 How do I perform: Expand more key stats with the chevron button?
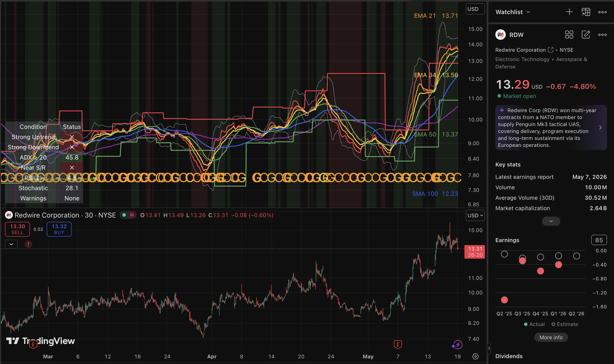(551, 221)
